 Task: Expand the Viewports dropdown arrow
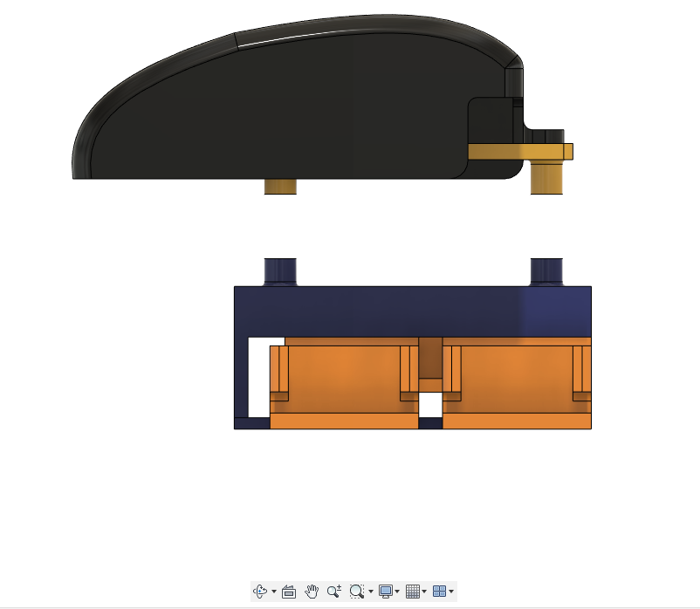451,592
